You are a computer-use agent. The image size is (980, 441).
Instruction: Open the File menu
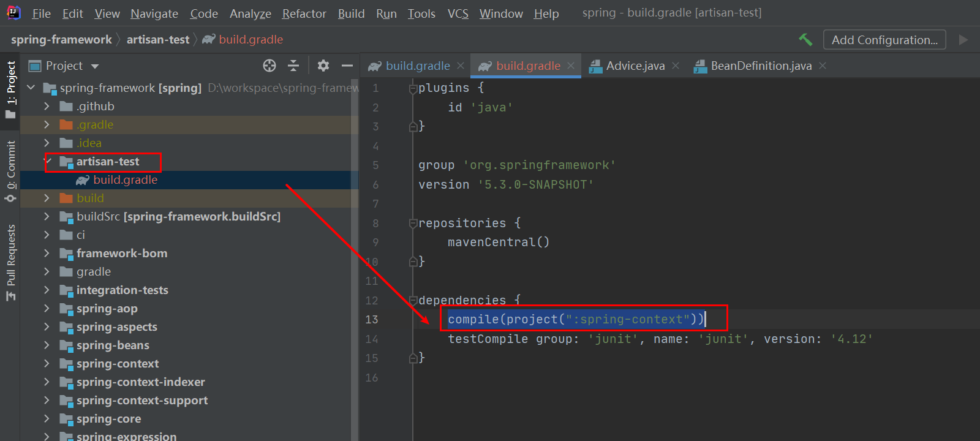coord(41,13)
